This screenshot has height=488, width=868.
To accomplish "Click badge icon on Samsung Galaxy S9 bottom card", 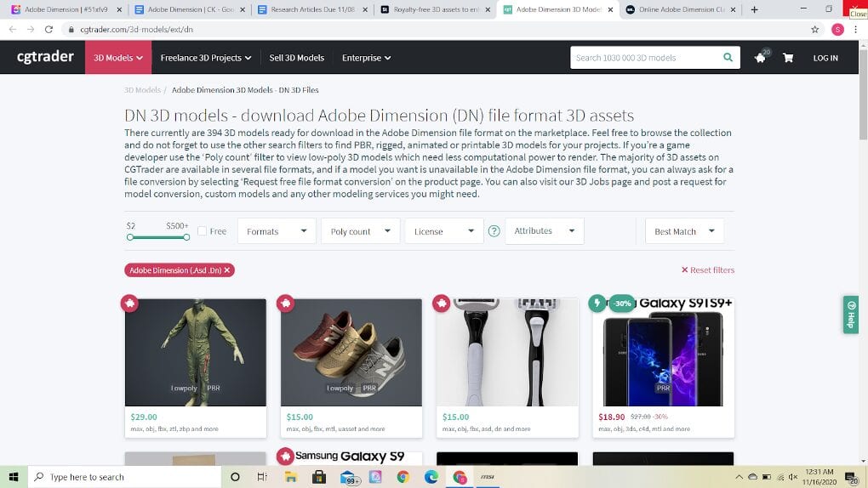I will (285, 456).
